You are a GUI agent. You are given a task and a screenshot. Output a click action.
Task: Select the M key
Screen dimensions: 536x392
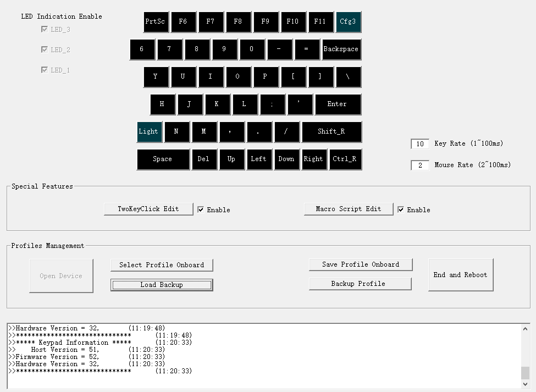205,132
